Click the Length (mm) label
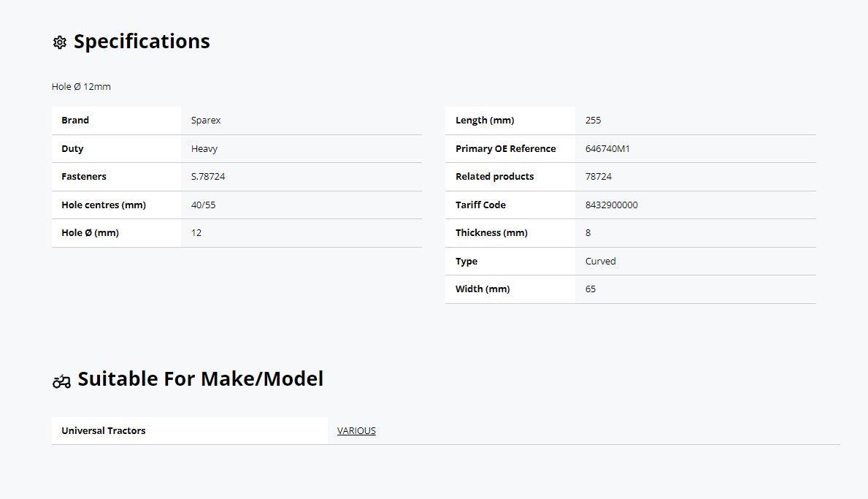 (x=485, y=121)
